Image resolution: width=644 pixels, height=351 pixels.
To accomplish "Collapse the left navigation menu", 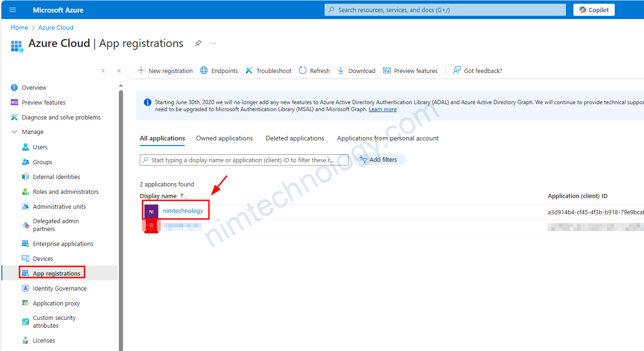I will (x=119, y=71).
